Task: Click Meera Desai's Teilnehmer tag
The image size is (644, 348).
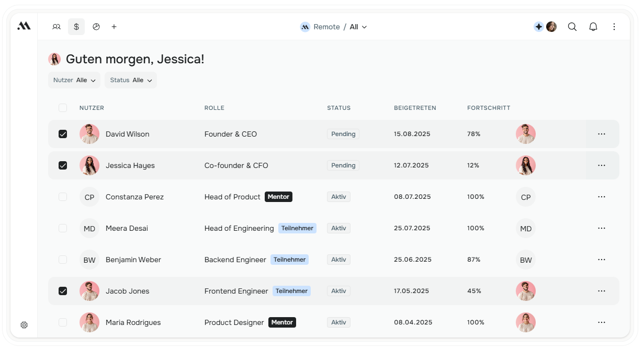Action: tap(297, 228)
